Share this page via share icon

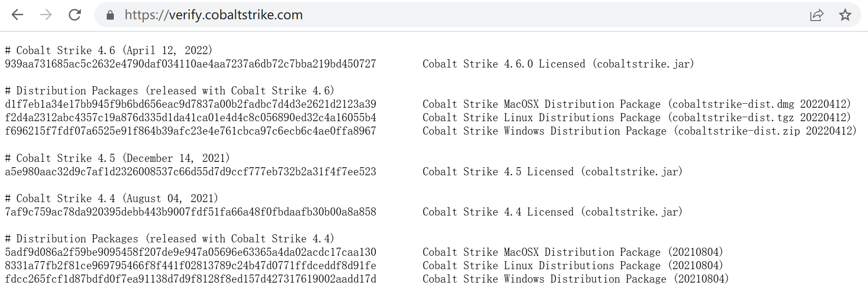point(817,15)
